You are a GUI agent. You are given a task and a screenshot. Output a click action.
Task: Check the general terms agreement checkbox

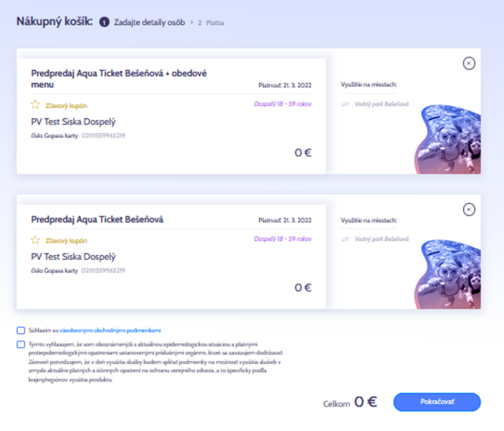tap(21, 331)
